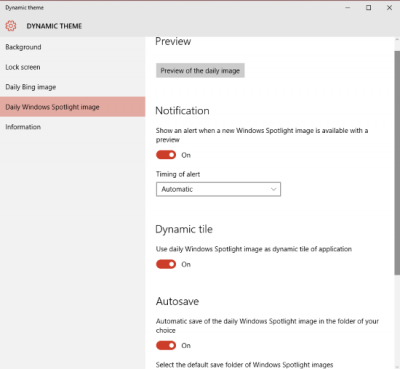This screenshot has width=400, height=369.
Task: Click the Preview section heading
Action: point(173,41)
